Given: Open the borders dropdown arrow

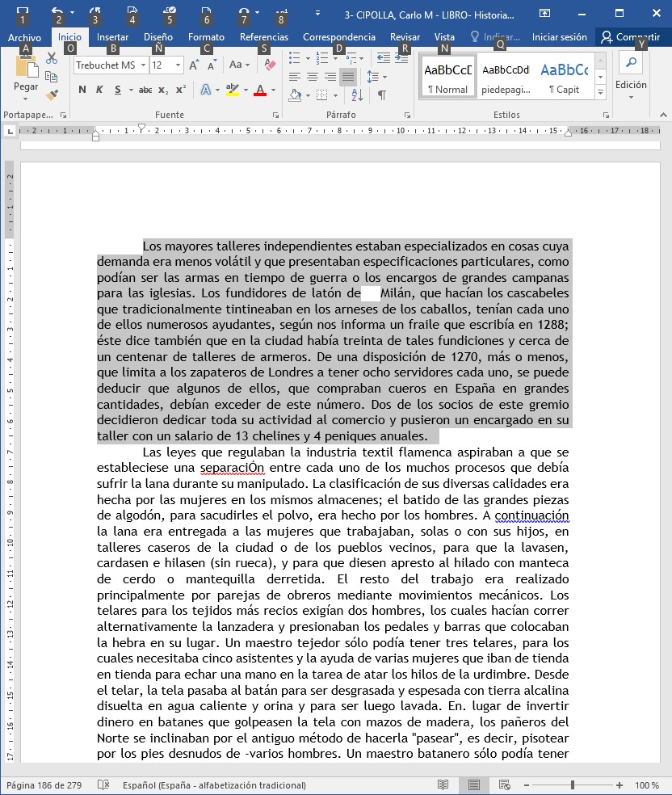Looking at the screenshot, I should (335, 95).
